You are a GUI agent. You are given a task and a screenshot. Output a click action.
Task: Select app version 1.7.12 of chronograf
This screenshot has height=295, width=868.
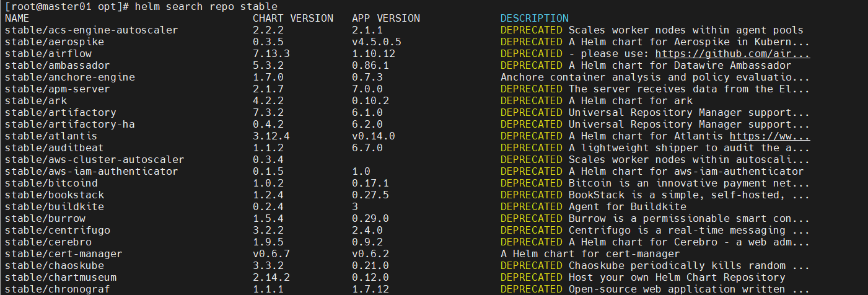[370, 289]
